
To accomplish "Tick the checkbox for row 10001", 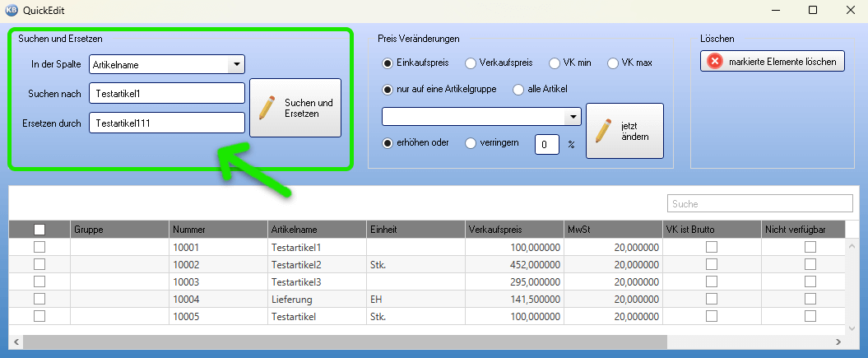I will coord(39,247).
